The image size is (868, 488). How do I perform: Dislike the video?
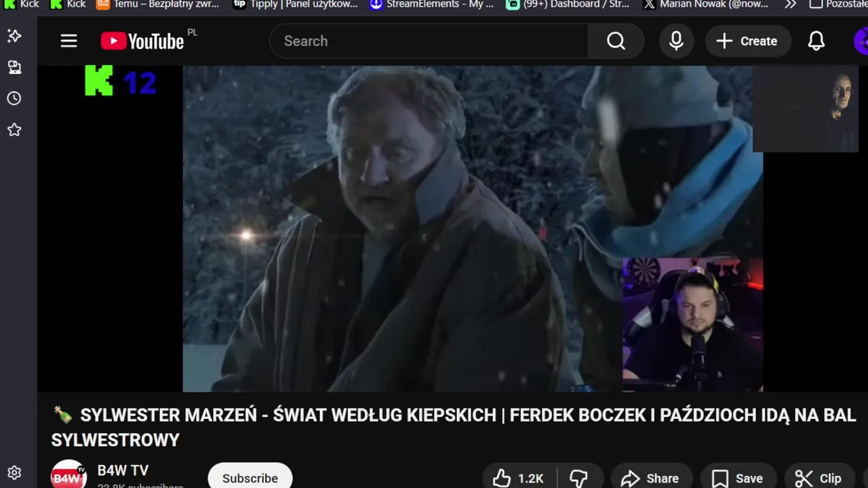click(x=579, y=478)
